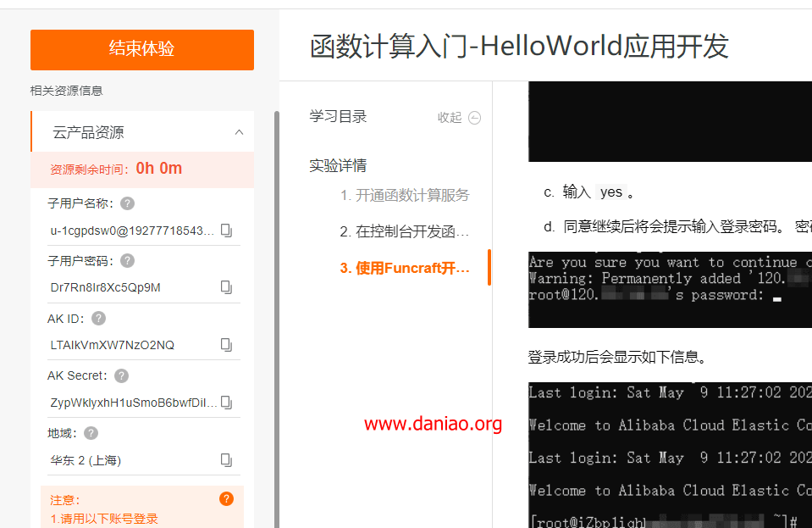Screen dimensions: 812x528
Task: Click the 收起 collapse arrow icon
Action: tap(474, 118)
